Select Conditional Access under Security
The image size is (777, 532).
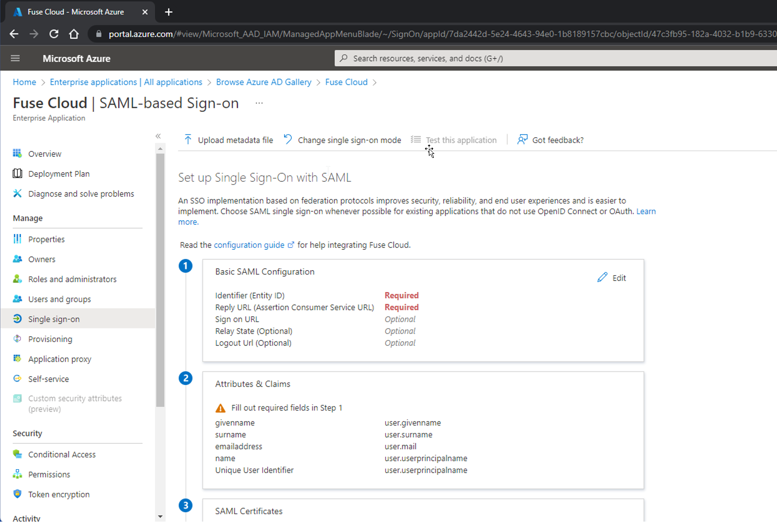62,454
